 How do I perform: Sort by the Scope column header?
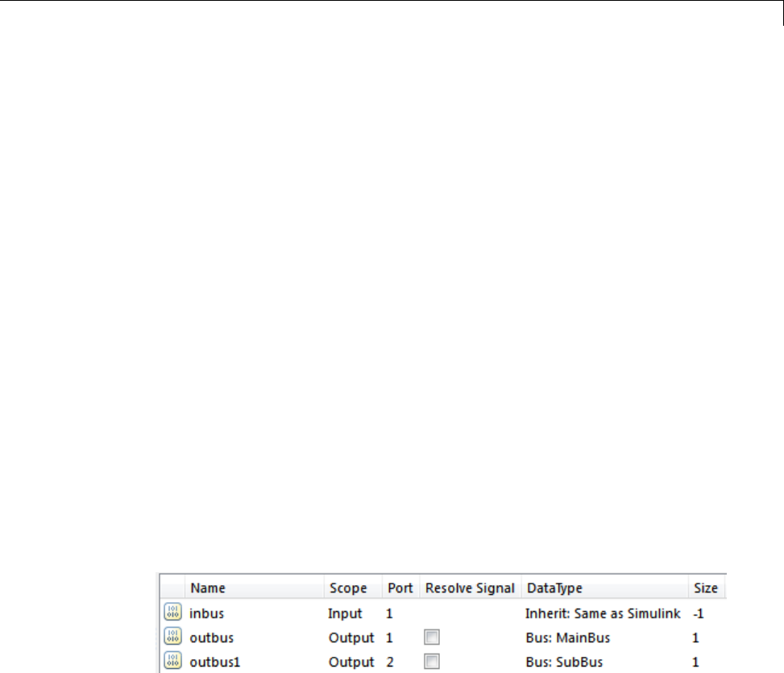(x=353, y=587)
